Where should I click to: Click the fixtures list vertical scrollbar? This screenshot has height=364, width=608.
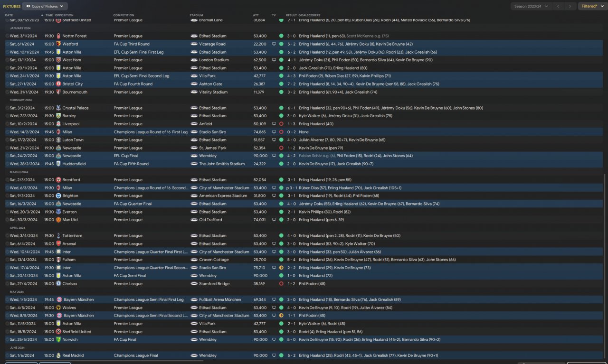coord(605,266)
